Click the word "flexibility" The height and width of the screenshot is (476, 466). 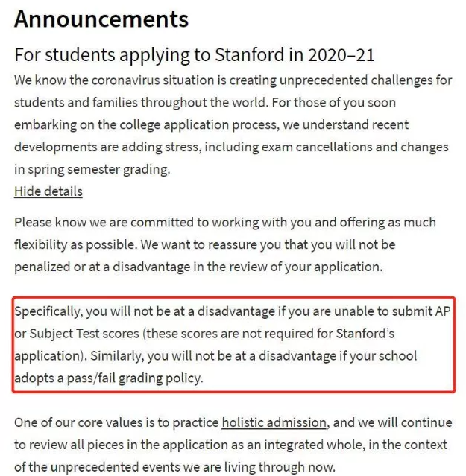pyautogui.click(x=50, y=244)
